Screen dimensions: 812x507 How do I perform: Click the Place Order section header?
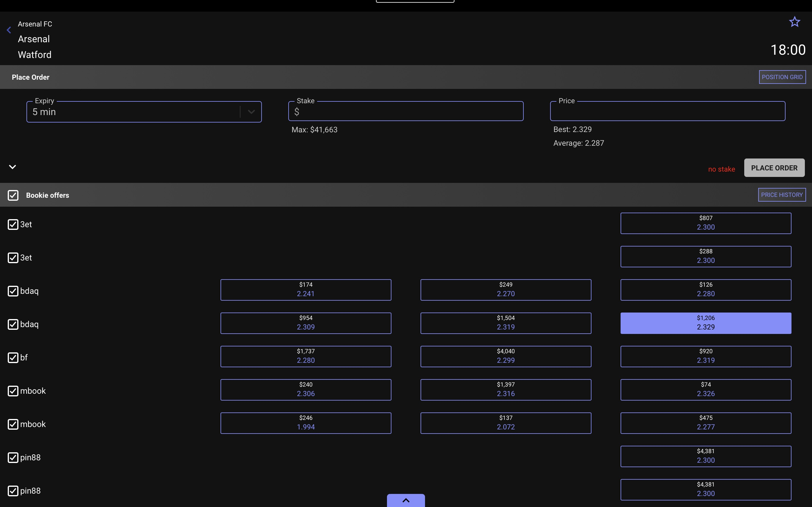(31, 77)
